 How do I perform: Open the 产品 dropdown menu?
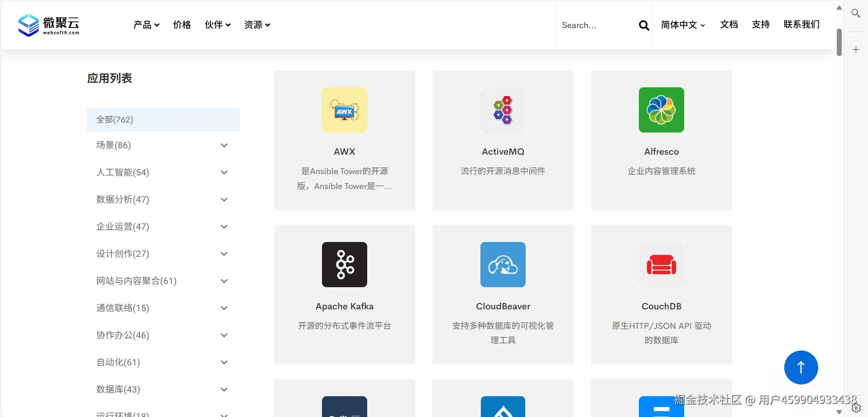click(146, 25)
